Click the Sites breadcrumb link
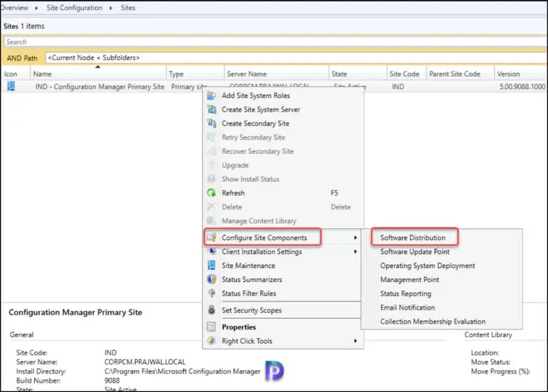 point(128,7)
